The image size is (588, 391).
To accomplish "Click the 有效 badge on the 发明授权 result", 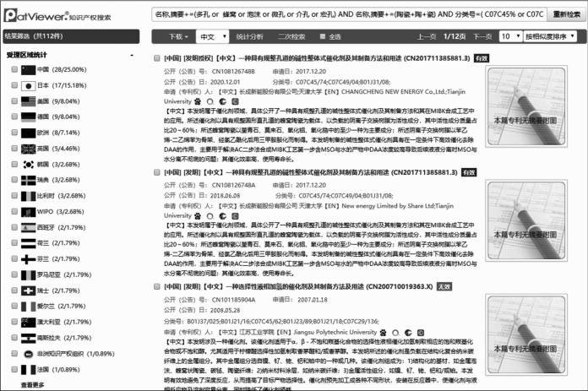I will [x=482, y=58].
